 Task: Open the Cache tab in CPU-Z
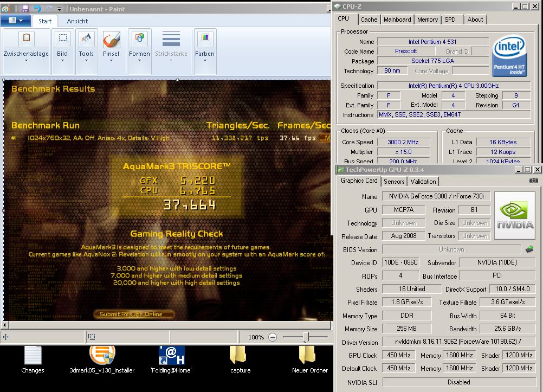point(369,20)
